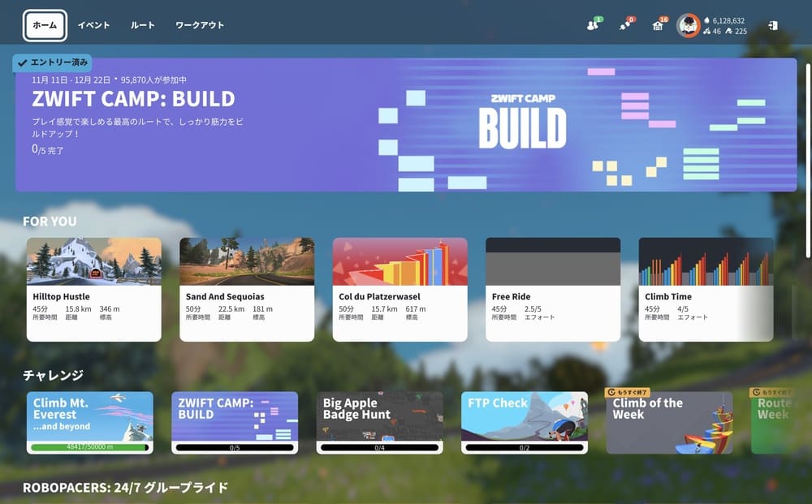Switch to the ホーム tab
Viewport: 812px width, 504px height.
(x=45, y=25)
